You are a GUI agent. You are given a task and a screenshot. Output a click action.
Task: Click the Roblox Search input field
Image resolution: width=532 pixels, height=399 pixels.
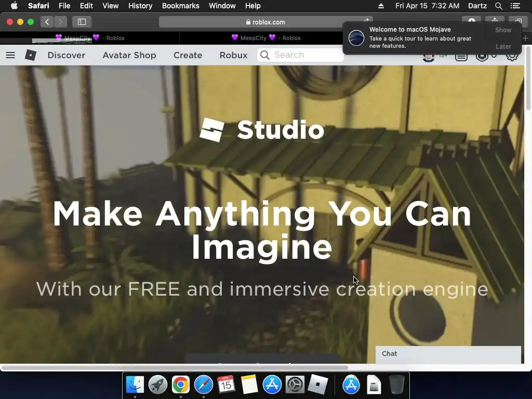coord(300,55)
